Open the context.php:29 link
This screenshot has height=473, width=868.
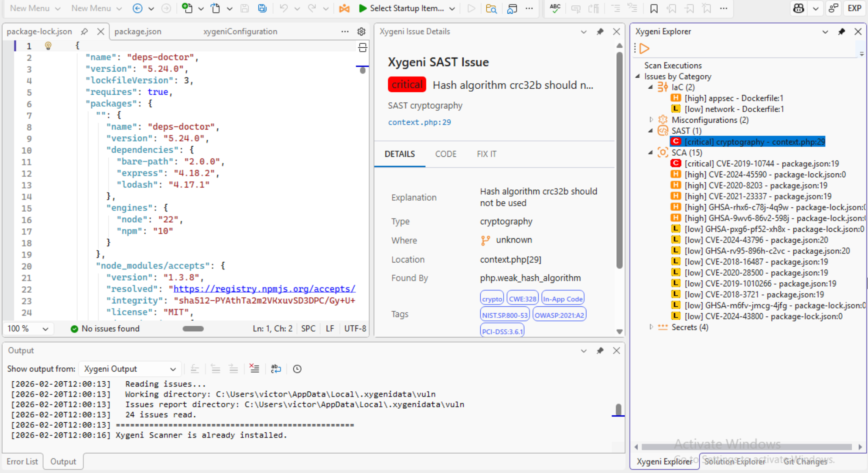tap(419, 122)
